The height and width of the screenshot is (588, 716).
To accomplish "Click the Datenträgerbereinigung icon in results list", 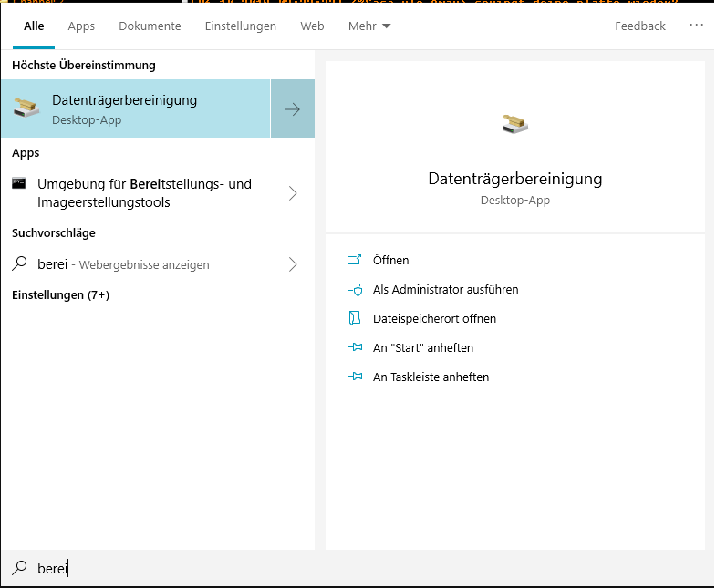I will [26, 108].
